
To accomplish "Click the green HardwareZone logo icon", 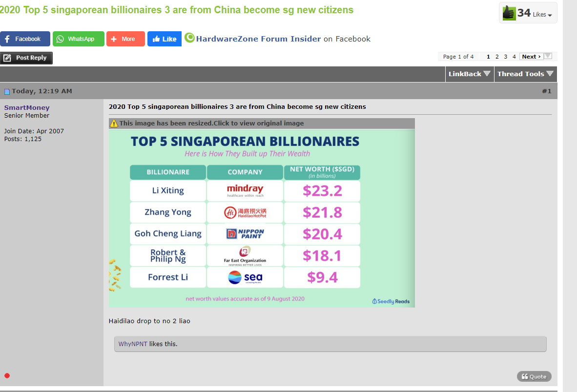I will 189,38.
